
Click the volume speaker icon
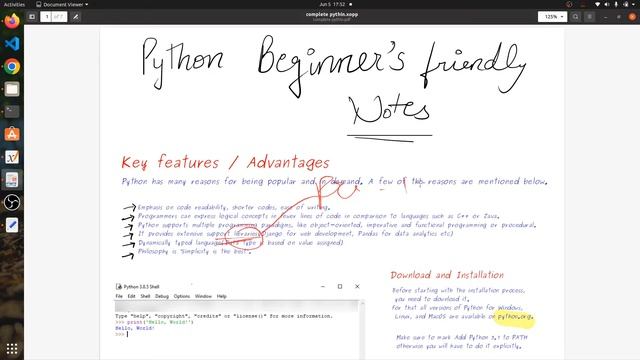pos(607,4)
